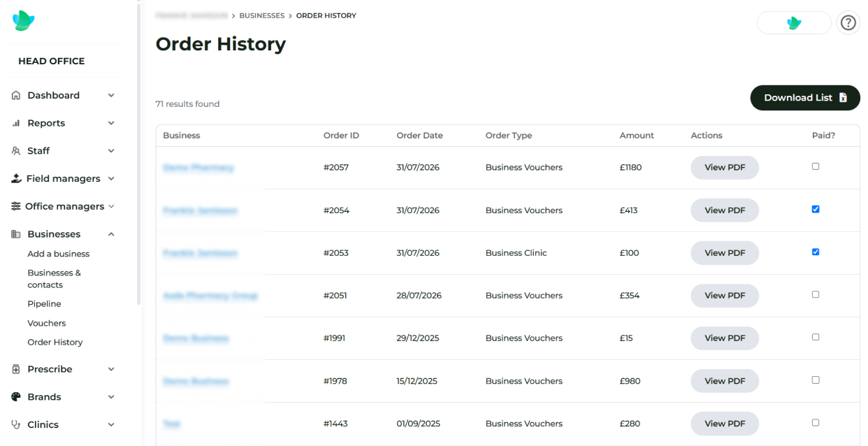The image size is (868, 446).
Task: Expand the Brands menu chevron
Action: click(111, 397)
